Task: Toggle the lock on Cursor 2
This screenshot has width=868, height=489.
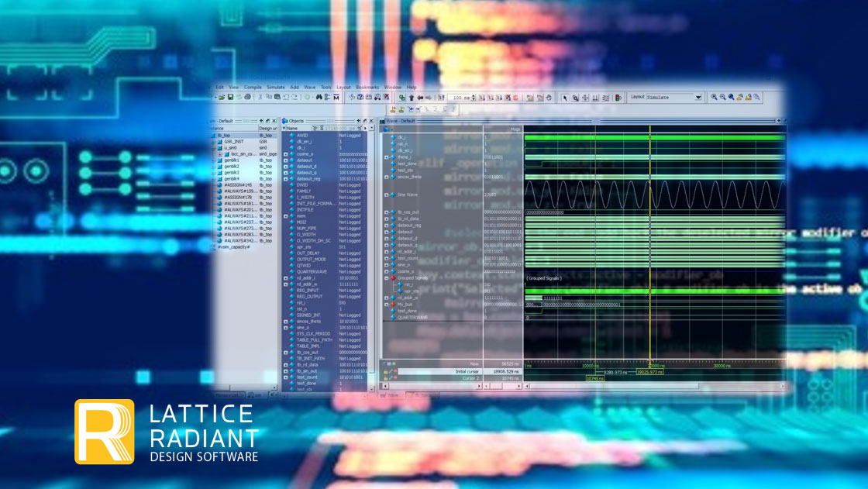Action: (386, 379)
